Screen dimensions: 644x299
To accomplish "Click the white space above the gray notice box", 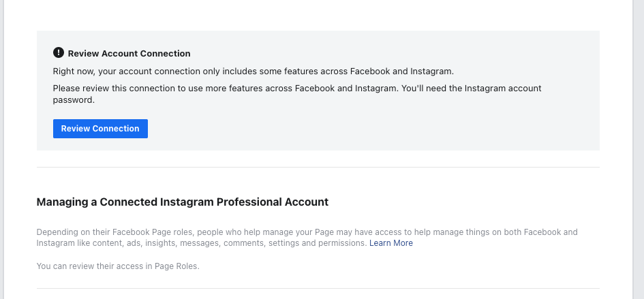I will 318,15.
